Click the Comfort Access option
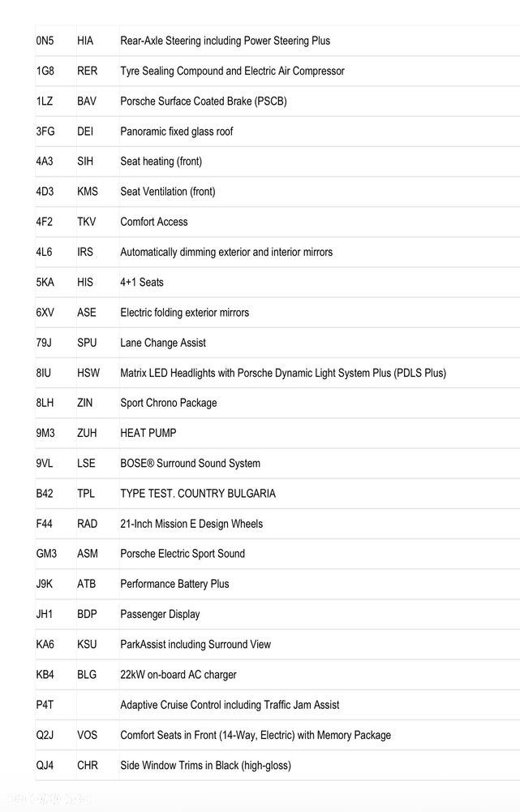The image size is (520, 812). pos(153,222)
